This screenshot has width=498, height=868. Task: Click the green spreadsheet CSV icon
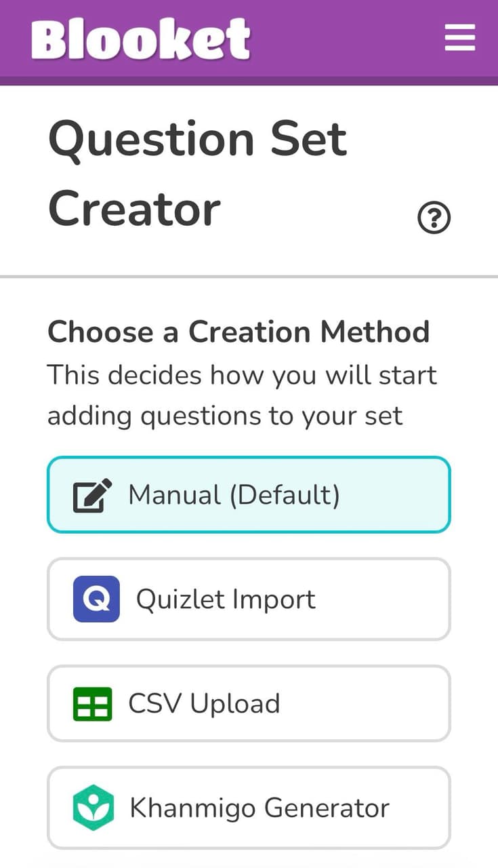(93, 703)
